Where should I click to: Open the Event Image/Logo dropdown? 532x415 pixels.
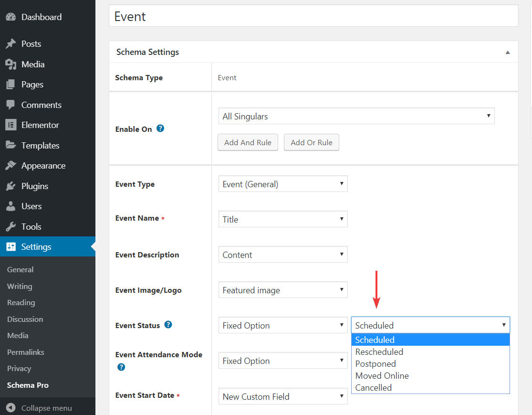283,290
